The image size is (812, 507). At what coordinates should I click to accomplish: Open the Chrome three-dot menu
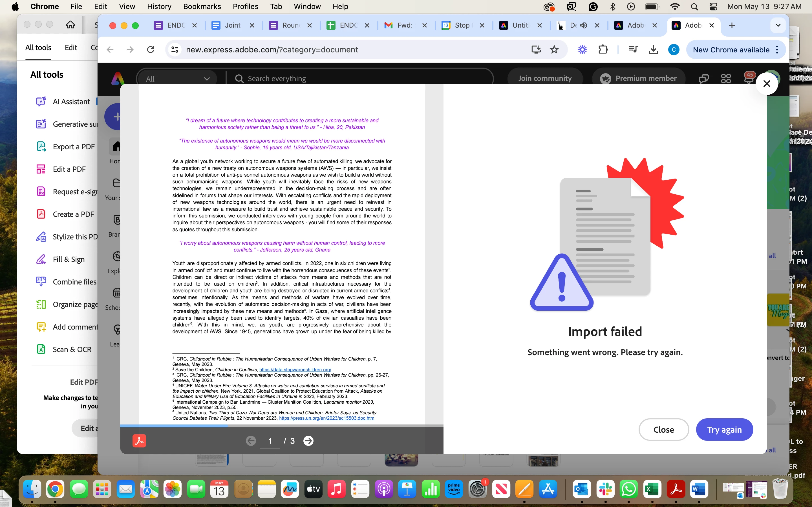pos(777,50)
